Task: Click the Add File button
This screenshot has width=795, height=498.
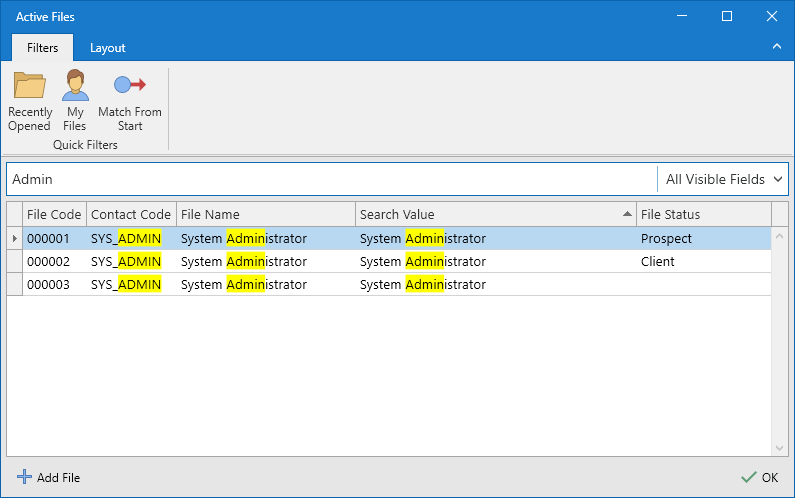Action: click(49, 477)
